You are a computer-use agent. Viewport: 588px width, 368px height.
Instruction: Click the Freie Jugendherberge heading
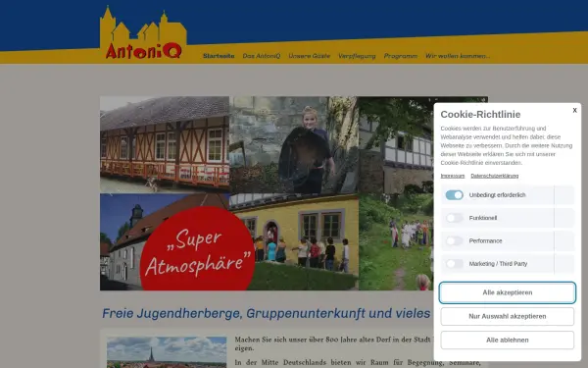coord(267,313)
